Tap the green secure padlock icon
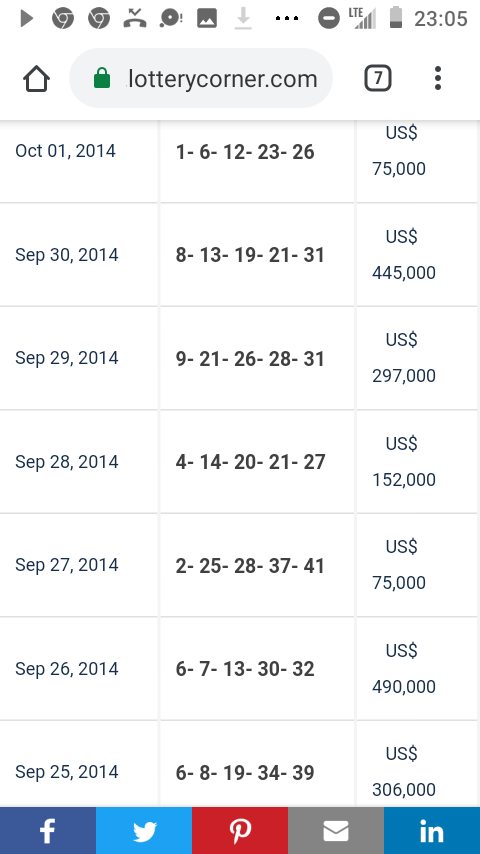This screenshot has height=854, width=480. 102,78
